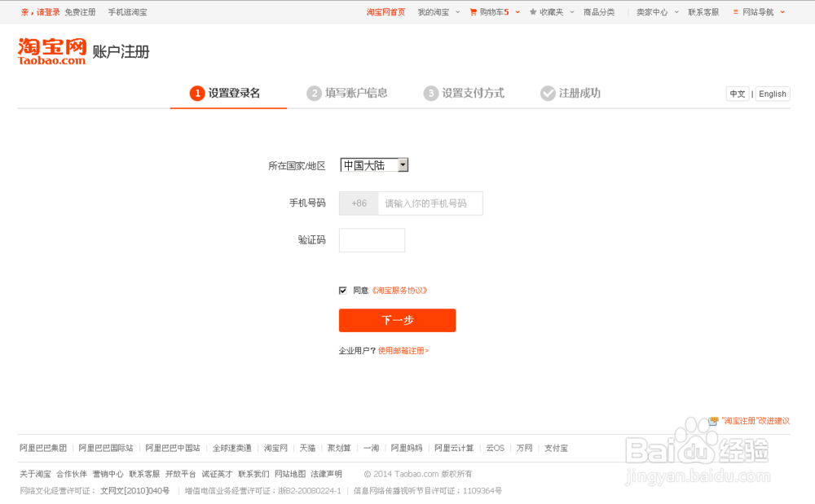
Task: Click the 注册成功 checkmark icon
Action: (x=548, y=93)
